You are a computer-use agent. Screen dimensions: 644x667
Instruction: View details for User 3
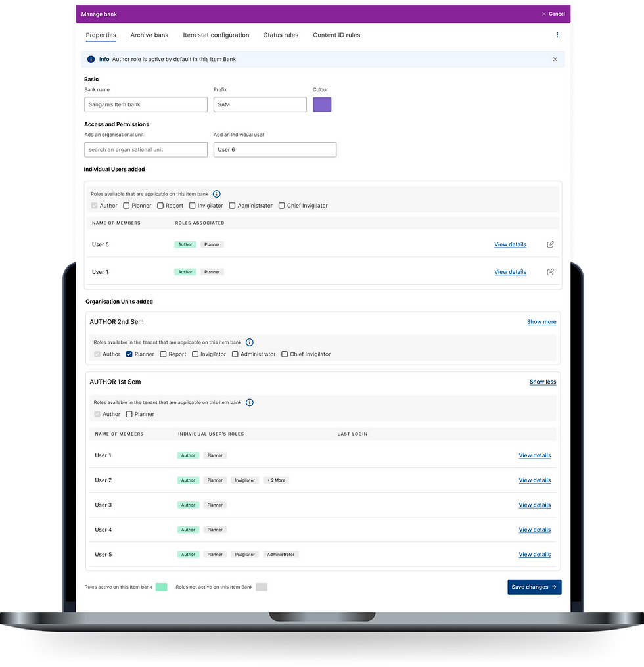(x=535, y=505)
